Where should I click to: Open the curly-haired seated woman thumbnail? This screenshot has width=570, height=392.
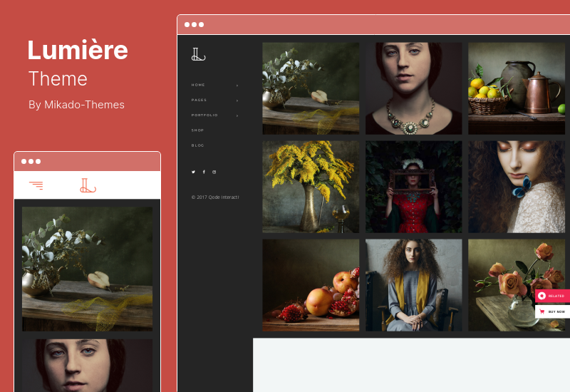(414, 285)
